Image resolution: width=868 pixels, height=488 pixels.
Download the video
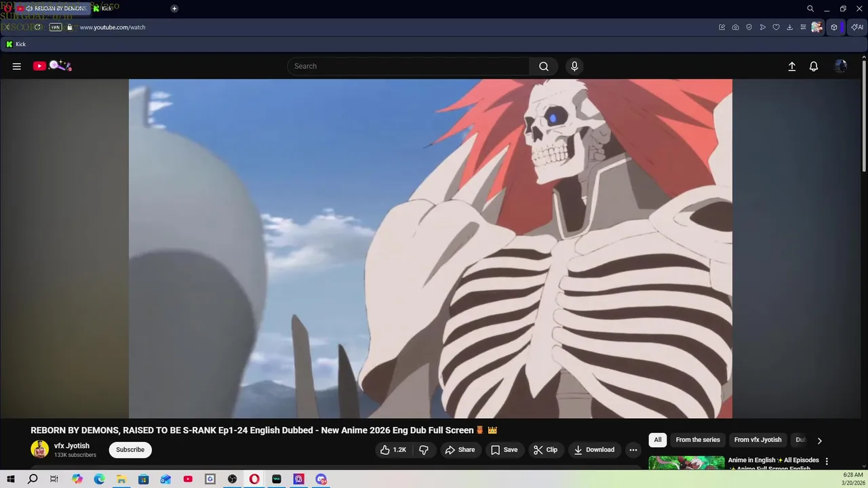coord(594,450)
